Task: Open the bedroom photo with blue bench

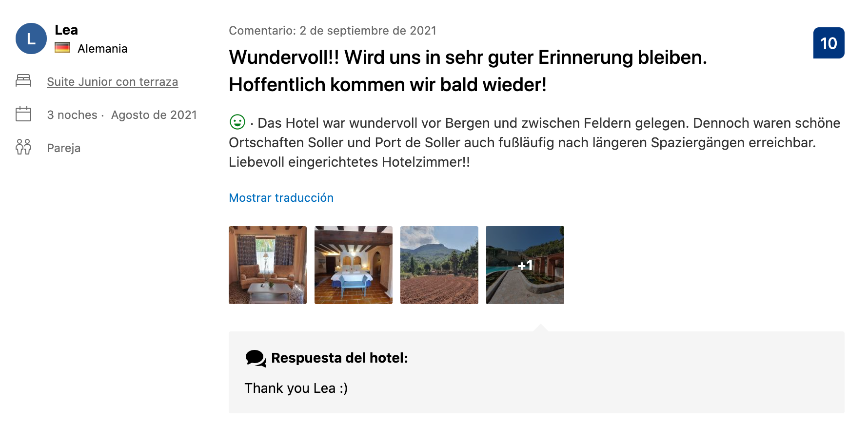Action: coord(354,265)
